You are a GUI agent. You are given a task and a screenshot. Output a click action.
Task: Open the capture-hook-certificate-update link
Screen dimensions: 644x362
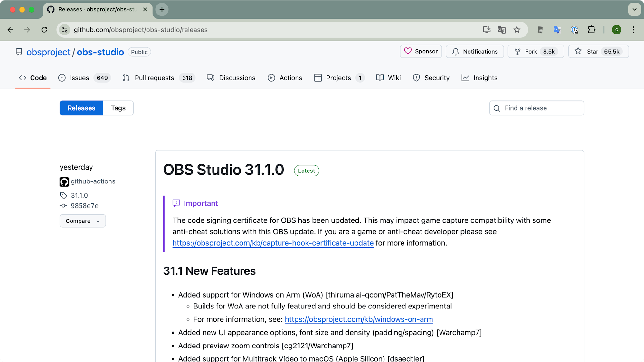click(273, 243)
